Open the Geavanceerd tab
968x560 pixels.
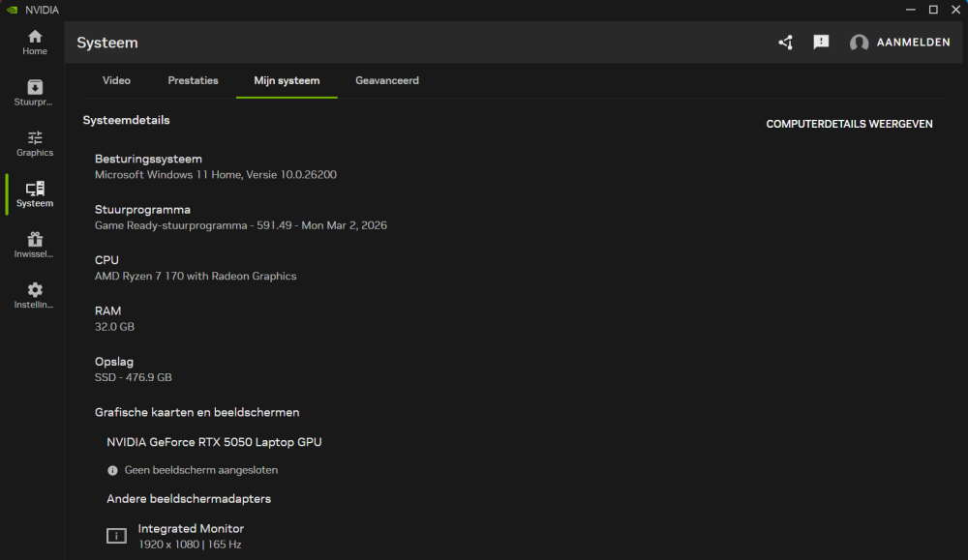coord(387,81)
